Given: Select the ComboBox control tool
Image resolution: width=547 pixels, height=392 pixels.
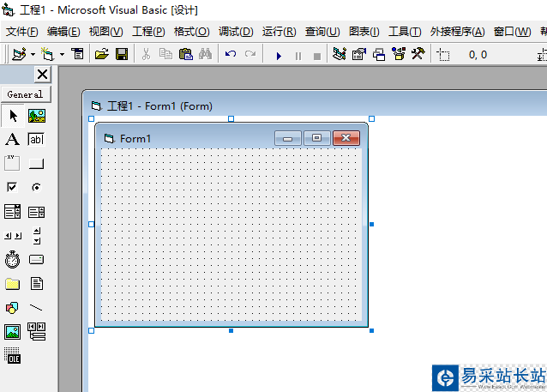Looking at the screenshot, I should point(13,212).
